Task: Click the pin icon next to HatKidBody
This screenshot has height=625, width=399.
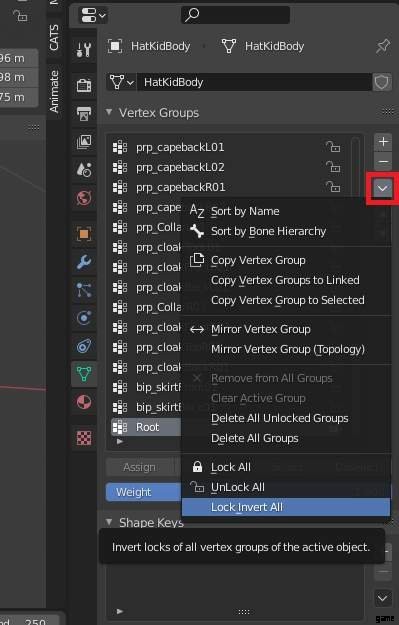Action: point(383,46)
